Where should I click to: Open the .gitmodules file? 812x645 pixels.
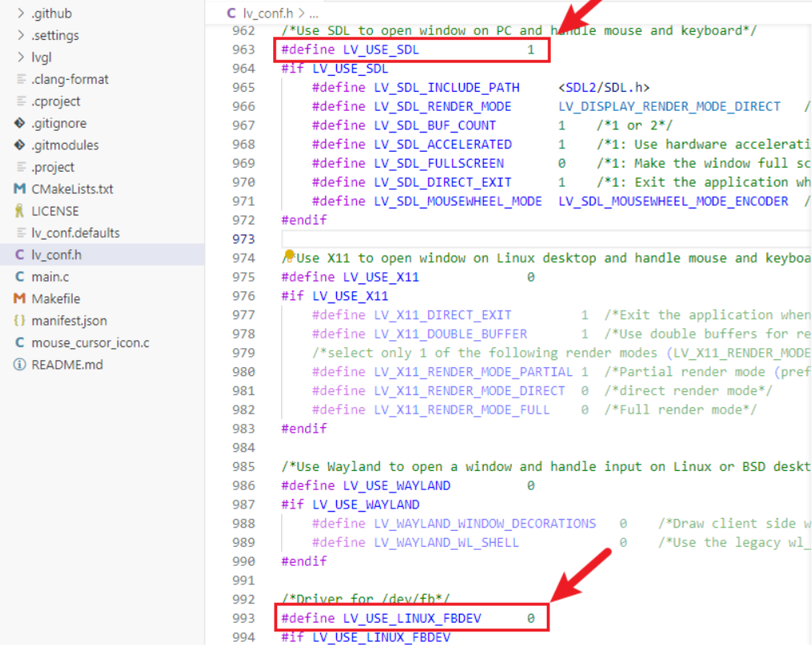(x=65, y=145)
